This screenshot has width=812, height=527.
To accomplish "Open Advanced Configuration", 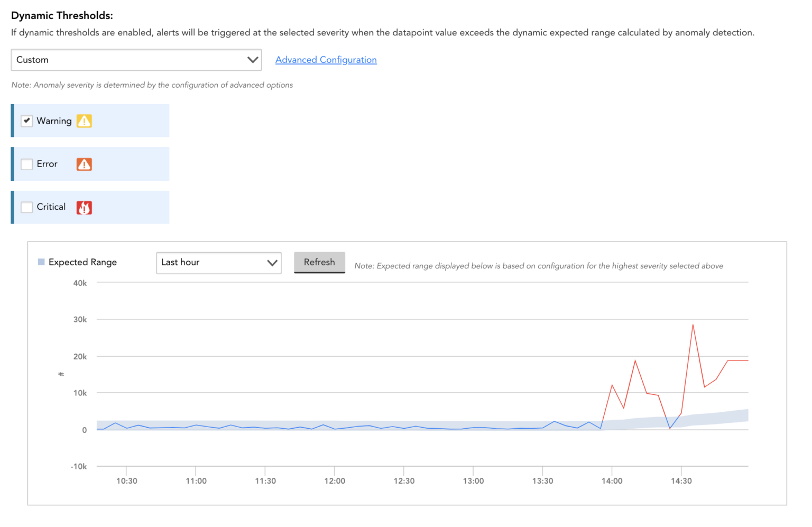I will point(326,60).
